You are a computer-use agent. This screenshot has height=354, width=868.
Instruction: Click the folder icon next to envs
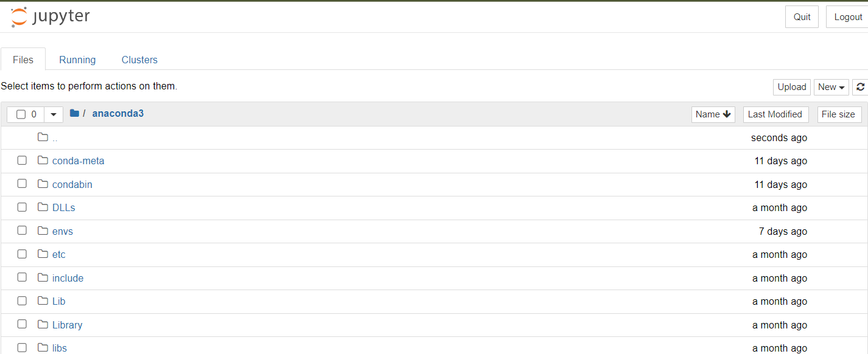(x=42, y=231)
